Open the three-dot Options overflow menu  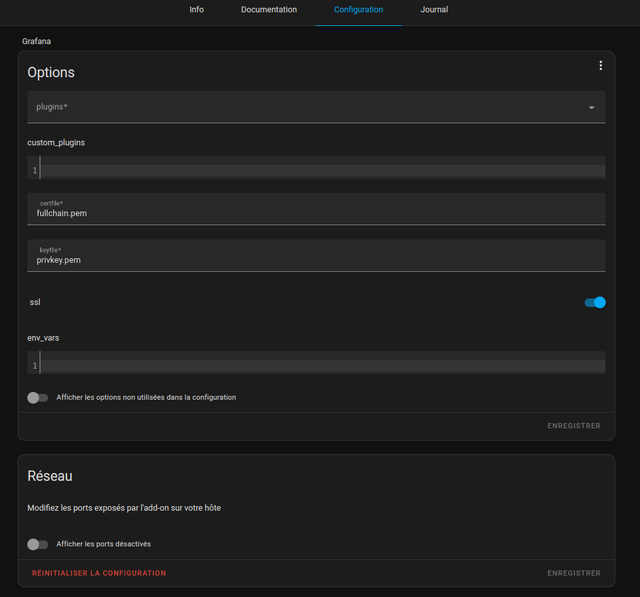pyautogui.click(x=600, y=66)
